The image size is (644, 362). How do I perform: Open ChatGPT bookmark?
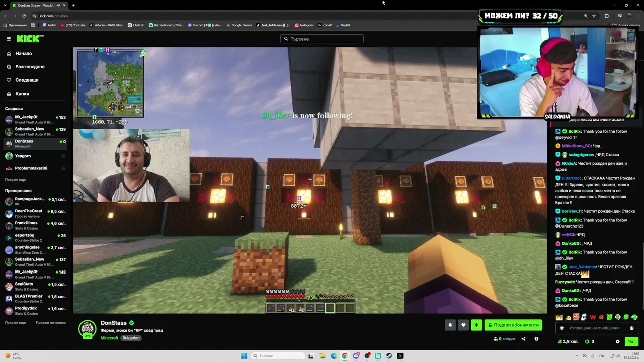click(136, 25)
